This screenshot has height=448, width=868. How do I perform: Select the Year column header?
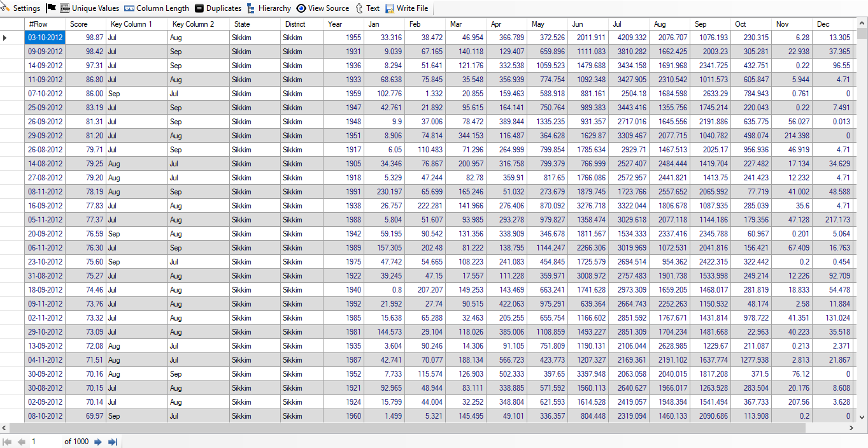click(x=343, y=24)
